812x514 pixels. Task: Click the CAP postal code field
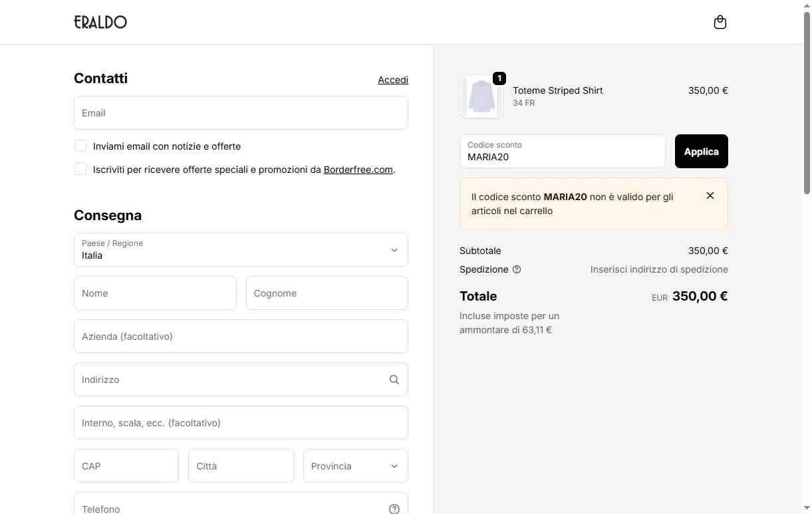[x=126, y=465]
